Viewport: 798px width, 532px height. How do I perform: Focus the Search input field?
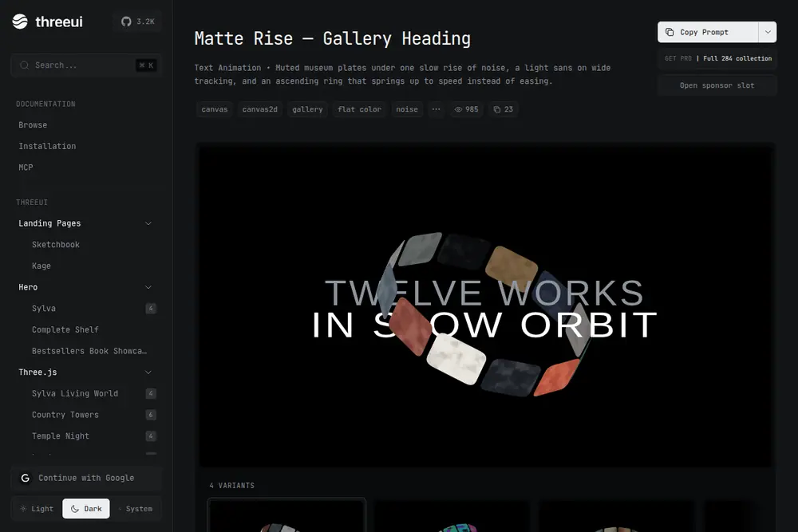click(86, 65)
